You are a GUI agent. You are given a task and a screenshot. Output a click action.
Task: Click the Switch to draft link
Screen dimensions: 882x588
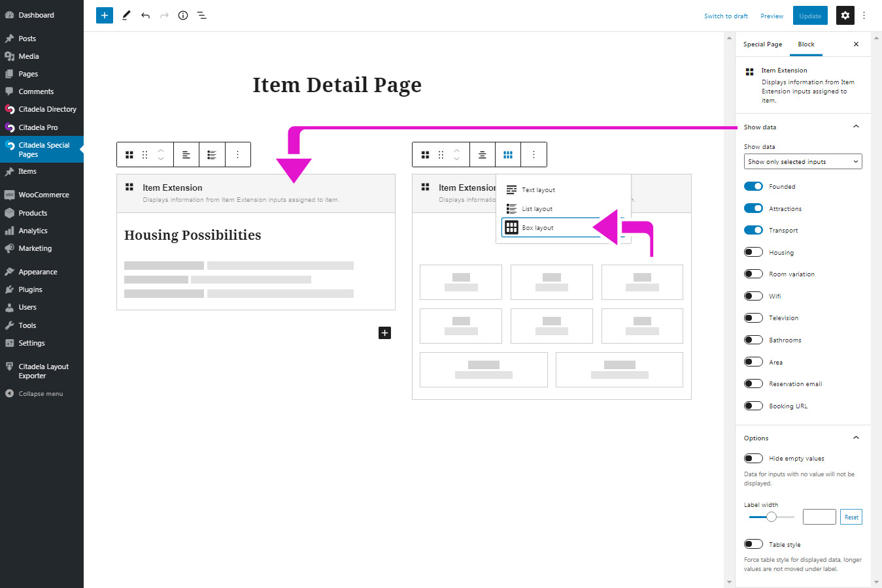[x=726, y=16]
